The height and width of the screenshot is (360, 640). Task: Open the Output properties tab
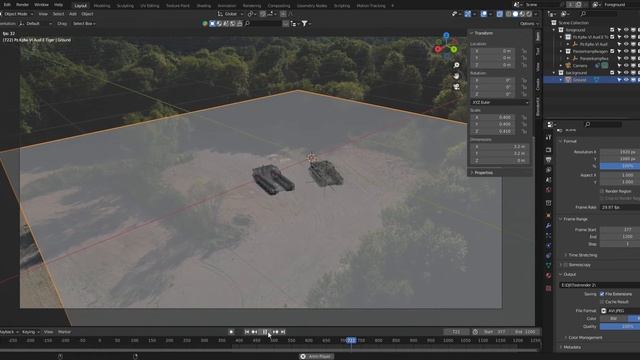click(x=548, y=160)
